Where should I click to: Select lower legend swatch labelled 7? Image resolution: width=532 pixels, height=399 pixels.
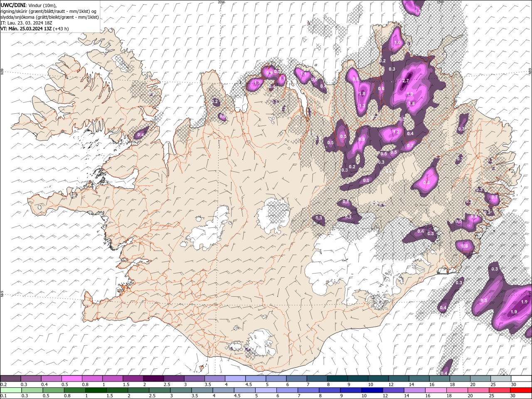[308, 390]
